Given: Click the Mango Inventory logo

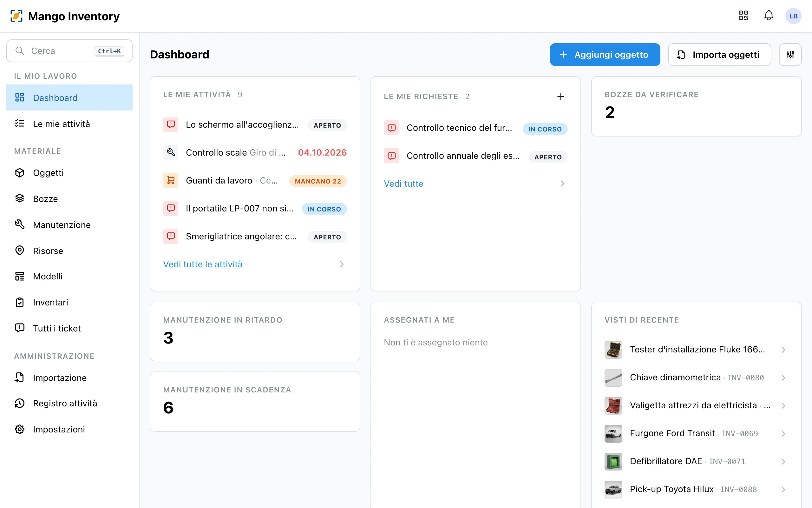Looking at the screenshot, I should 65,16.
